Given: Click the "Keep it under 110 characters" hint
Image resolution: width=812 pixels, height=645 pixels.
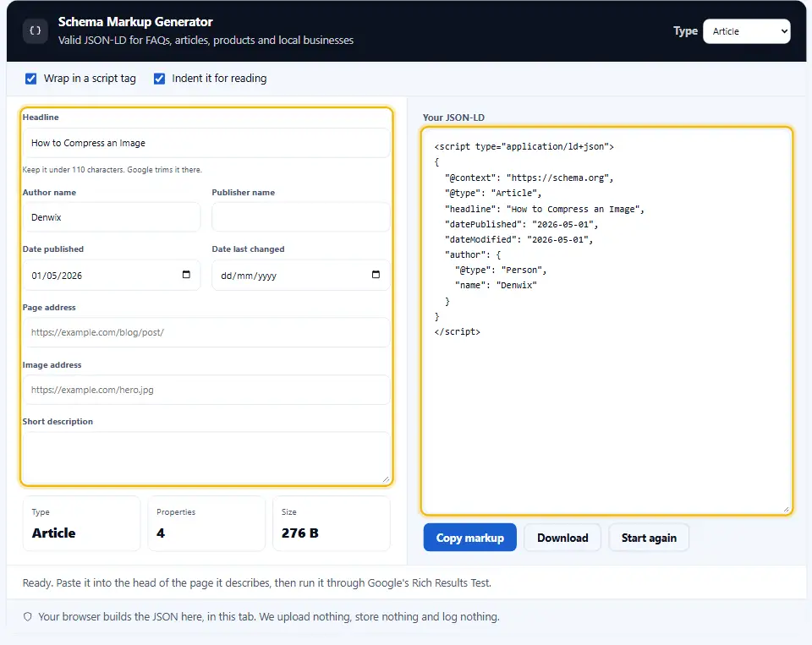Looking at the screenshot, I should click(x=112, y=170).
